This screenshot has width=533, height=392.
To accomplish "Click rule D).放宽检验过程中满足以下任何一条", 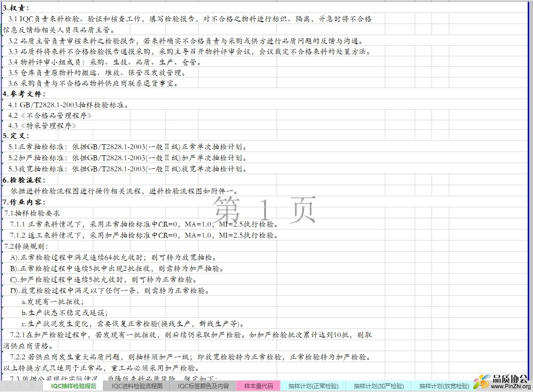I will pyautogui.click(x=110, y=291).
